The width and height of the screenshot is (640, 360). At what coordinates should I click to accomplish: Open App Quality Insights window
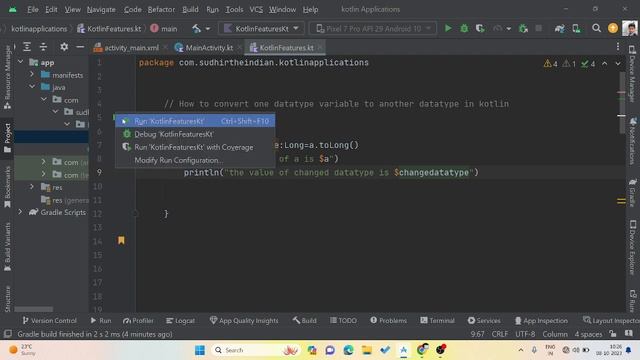point(244,320)
